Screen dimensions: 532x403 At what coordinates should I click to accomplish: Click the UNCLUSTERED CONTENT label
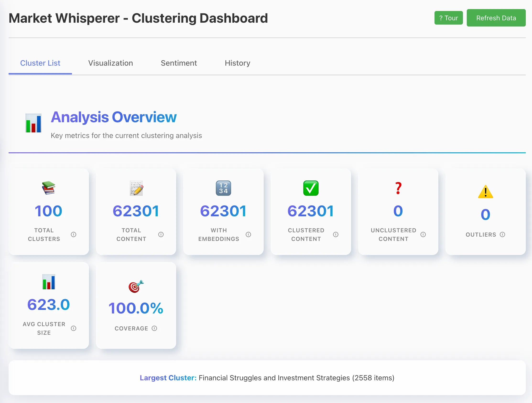[393, 234]
